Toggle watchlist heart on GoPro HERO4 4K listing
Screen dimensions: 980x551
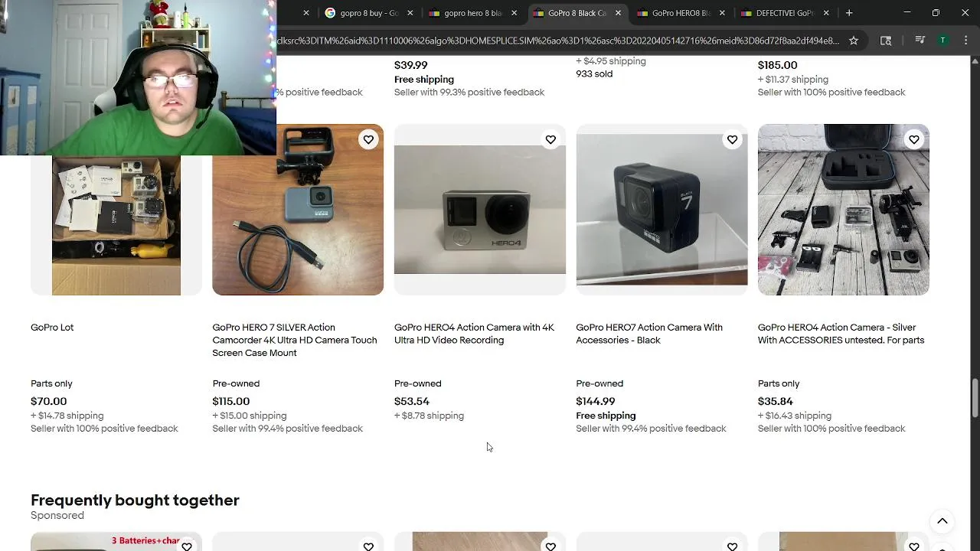click(550, 139)
